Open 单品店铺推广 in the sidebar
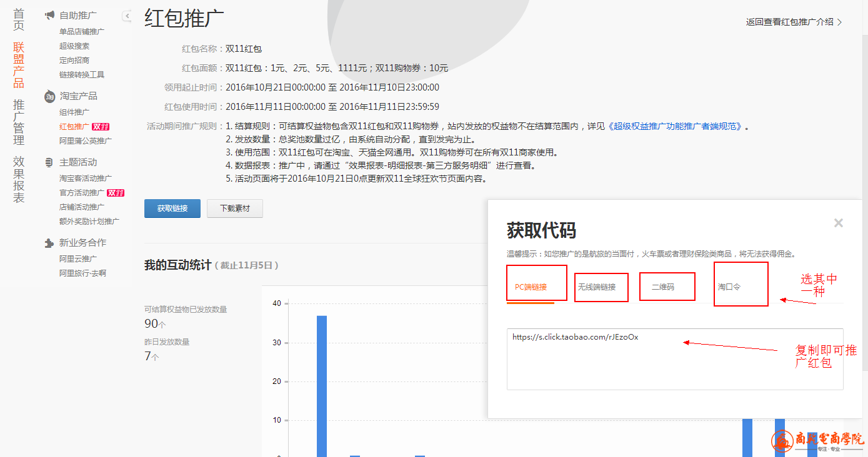Image resolution: width=868 pixels, height=457 pixels. tap(82, 31)
